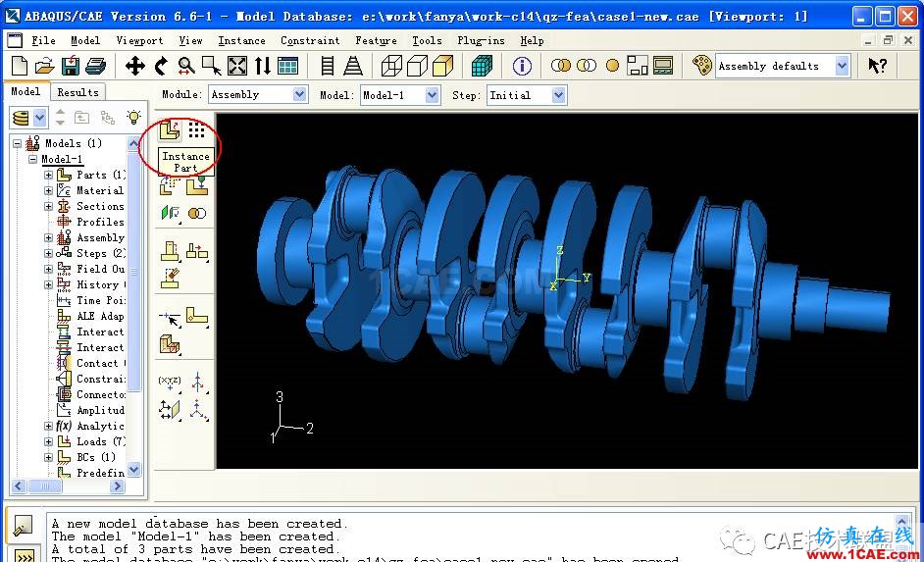Click the Auto-Fit View icon
The width and height of the screenshot is (924, 562).
tap(237, 66)
